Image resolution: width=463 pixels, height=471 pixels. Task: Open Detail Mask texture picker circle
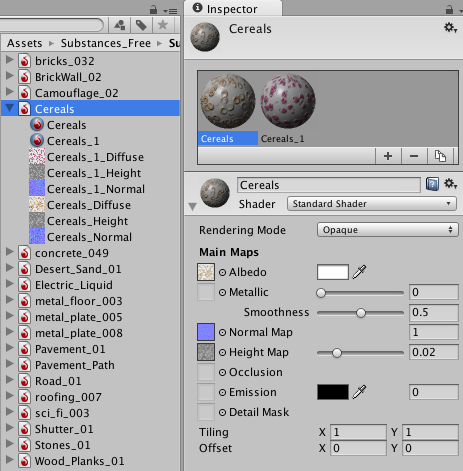222,412
